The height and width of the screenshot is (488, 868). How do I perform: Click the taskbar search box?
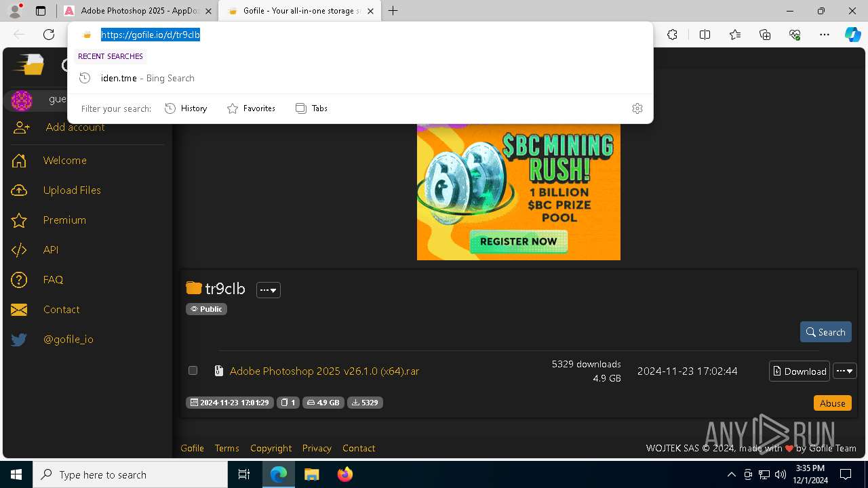[130, 474]
